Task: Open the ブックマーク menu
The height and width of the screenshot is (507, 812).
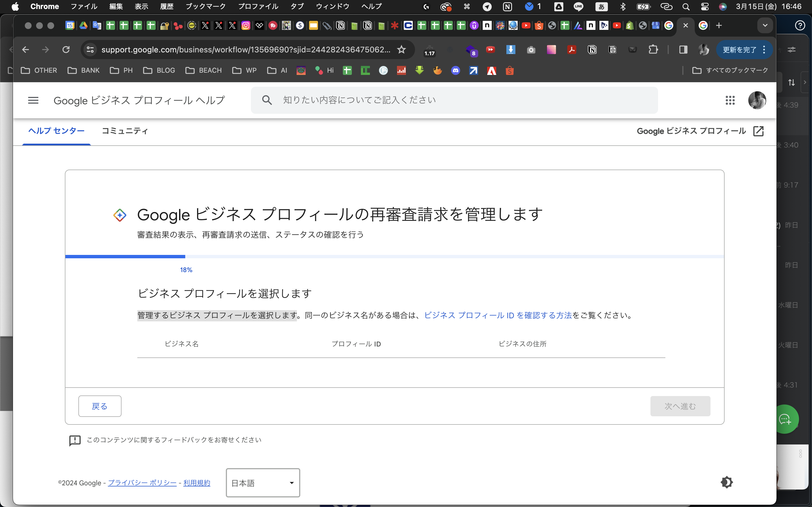Action: (x=205, y=6)
